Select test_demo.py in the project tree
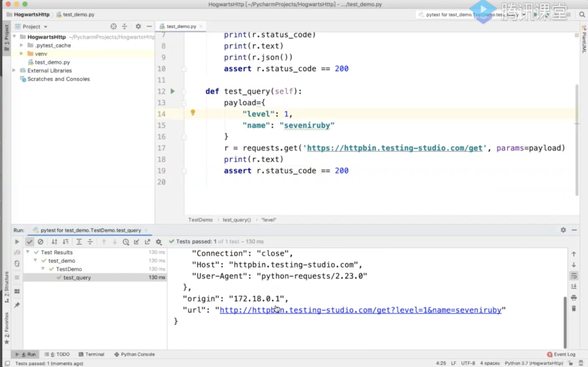The height and width of the screenshot is (367, 588). click(52, 62)
